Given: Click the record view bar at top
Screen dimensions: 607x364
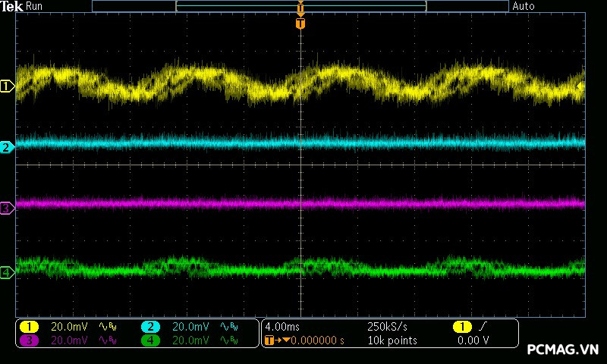Looking at the screenshot, I should [x=300, y=6].
